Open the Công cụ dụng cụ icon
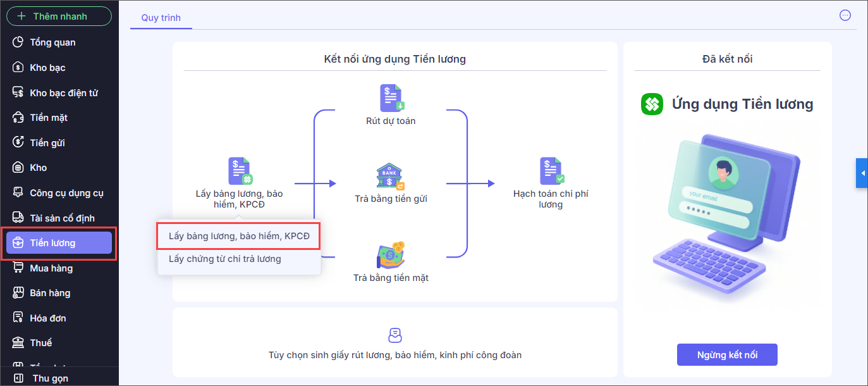 click(x=18, y=192)
